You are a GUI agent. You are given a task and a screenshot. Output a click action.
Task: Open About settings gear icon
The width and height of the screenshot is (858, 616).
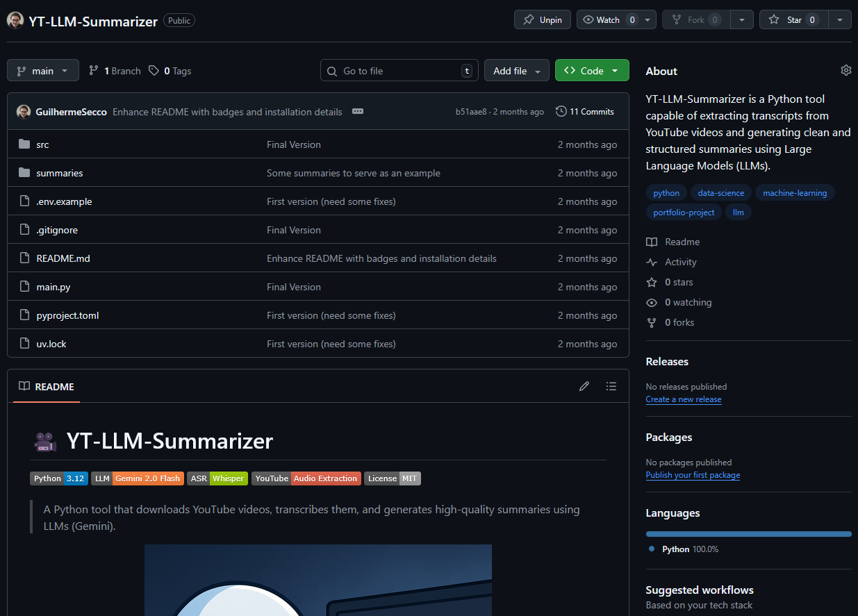pyautogui.click(x=845, y=70)
